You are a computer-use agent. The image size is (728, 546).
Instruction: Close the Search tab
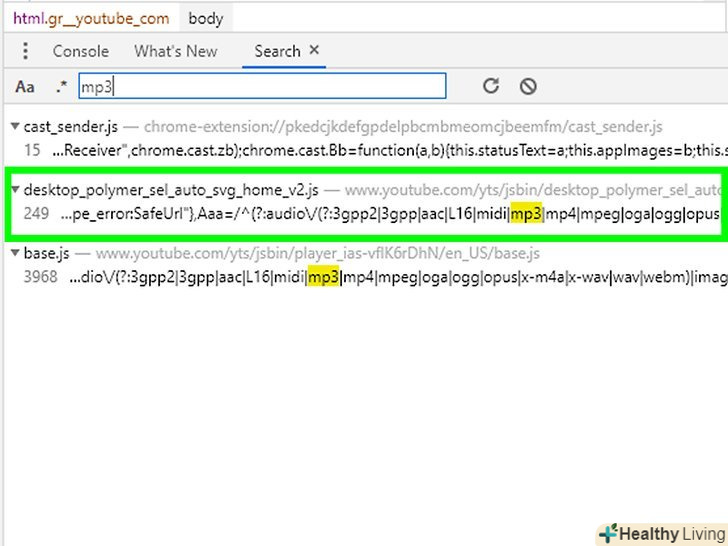click(x=314, y=50)
